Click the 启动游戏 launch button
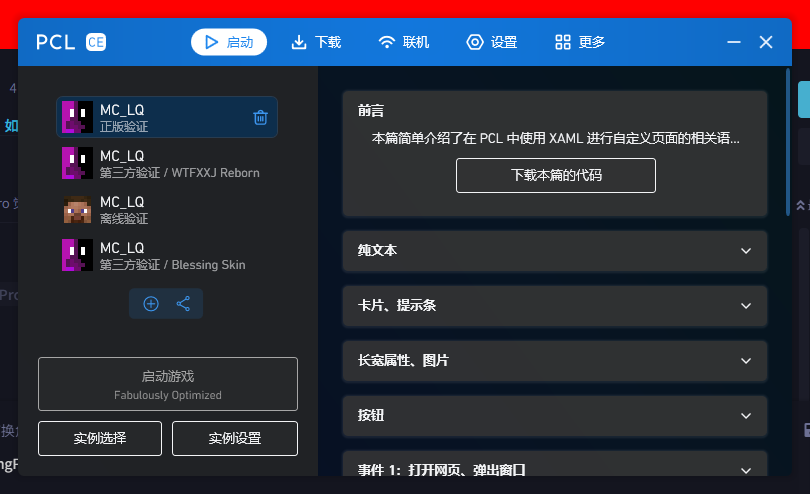 point(168,384)
